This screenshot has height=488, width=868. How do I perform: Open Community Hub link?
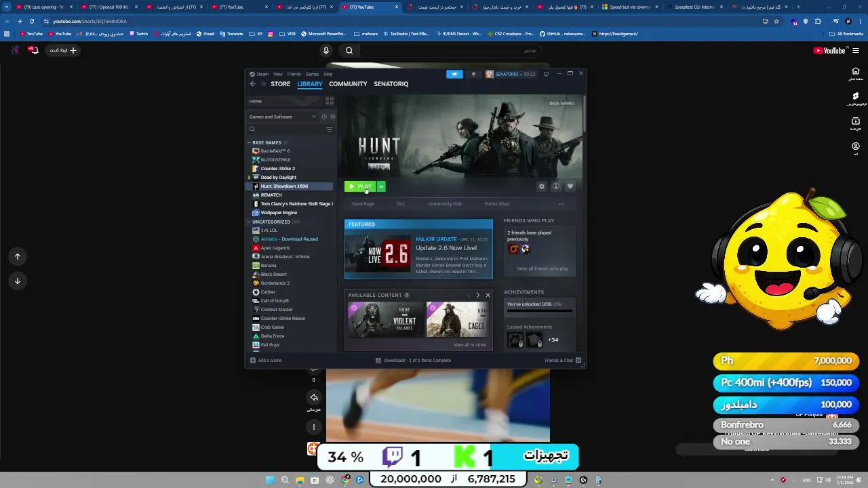click(445, 204)
